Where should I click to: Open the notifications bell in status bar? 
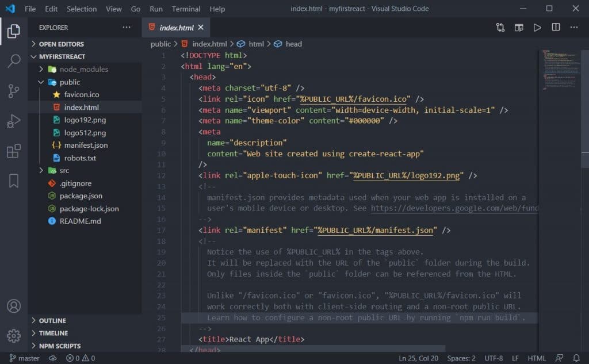pyautogui.click(x=576, y=358)
